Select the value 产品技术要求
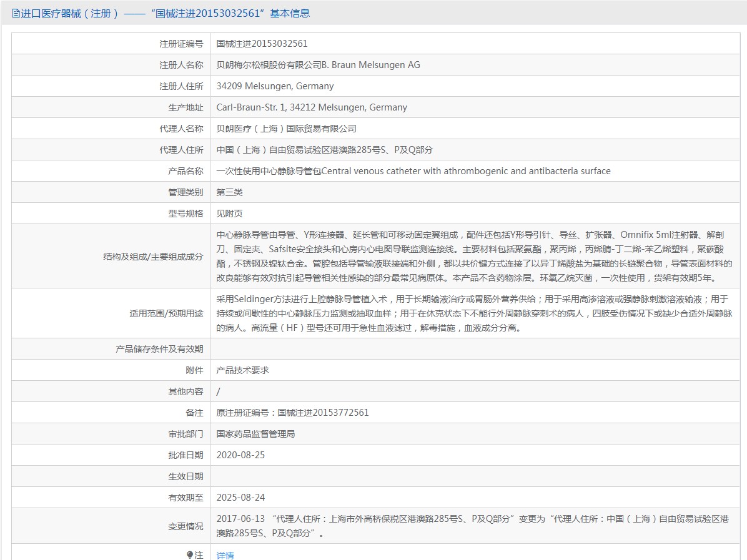The image size is (747, 560). pos(242,370)
